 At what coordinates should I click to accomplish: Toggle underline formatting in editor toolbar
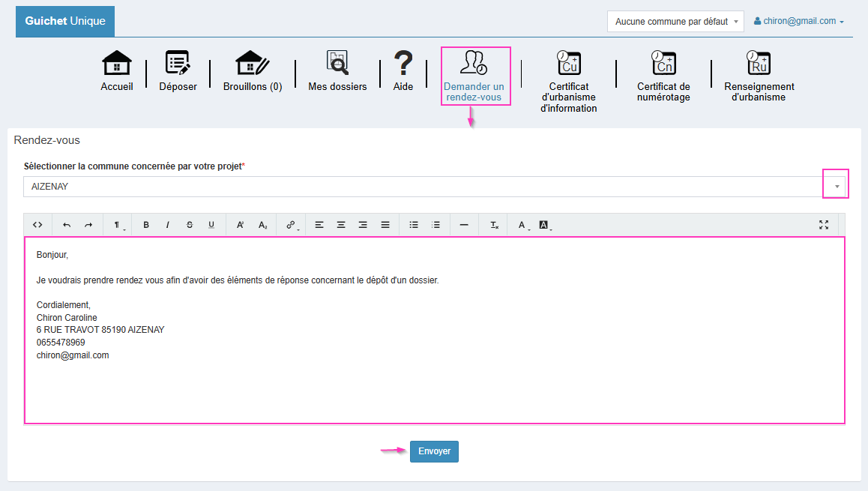tap(211, 225)
